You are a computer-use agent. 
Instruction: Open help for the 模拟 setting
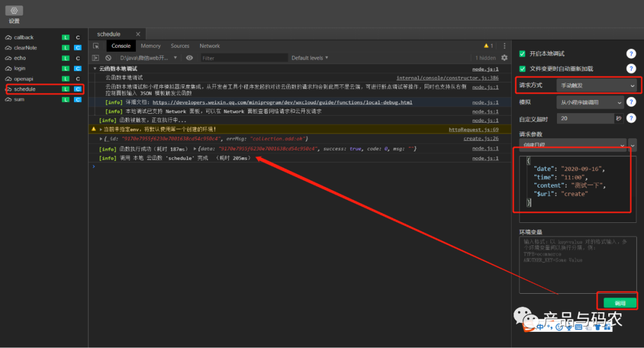pyautogui.click(x=631, y=102)
